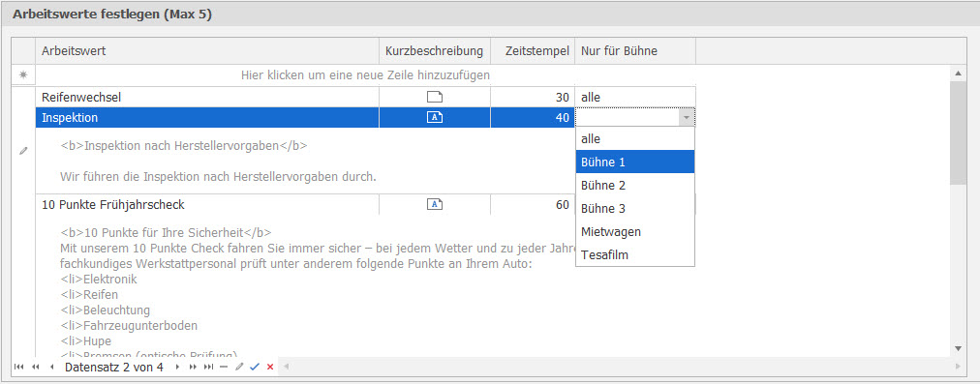Click '<li>Hupe' preview line
The image size is (980, 384).
click(85, 340)
